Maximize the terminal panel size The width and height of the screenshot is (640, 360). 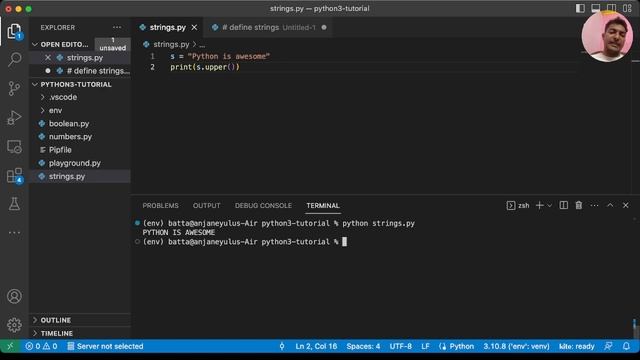[610, 205]
